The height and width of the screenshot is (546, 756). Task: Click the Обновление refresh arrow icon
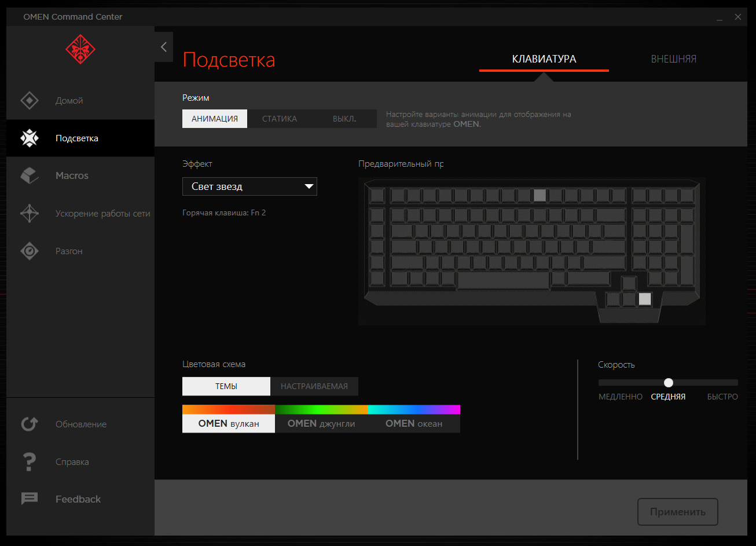(x=30, y=424)
